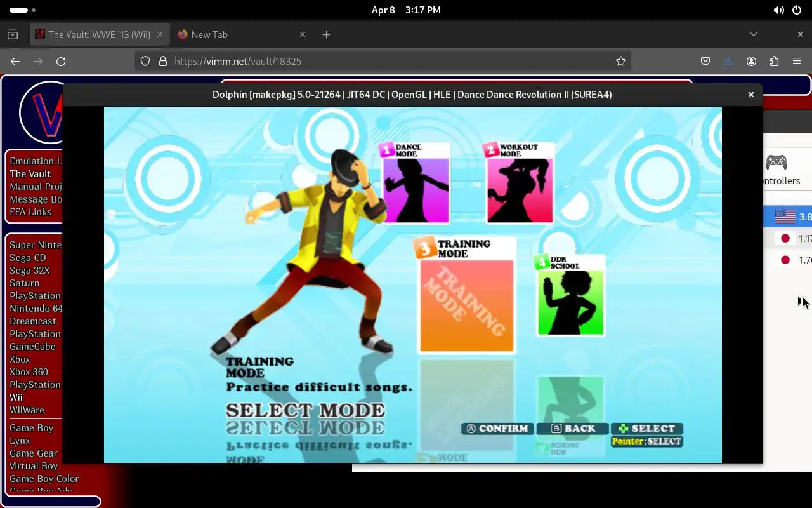Reload the current Firefox page

pos(61,61)
